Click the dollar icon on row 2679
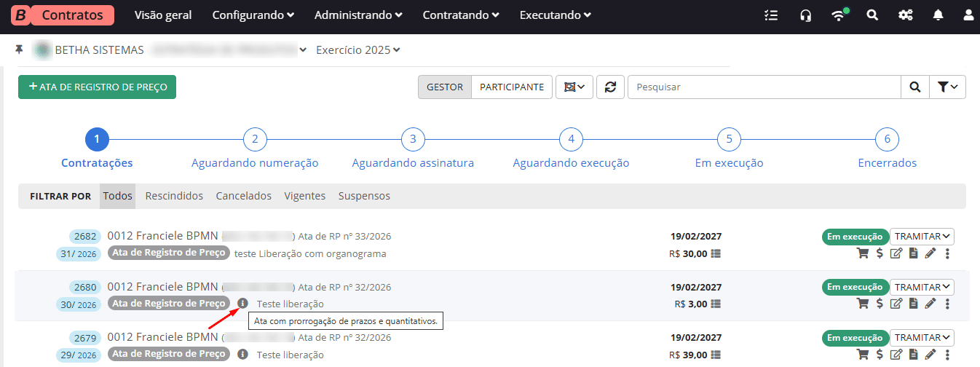The width and height of the screenshot is (980, 367). coord(880,355)
